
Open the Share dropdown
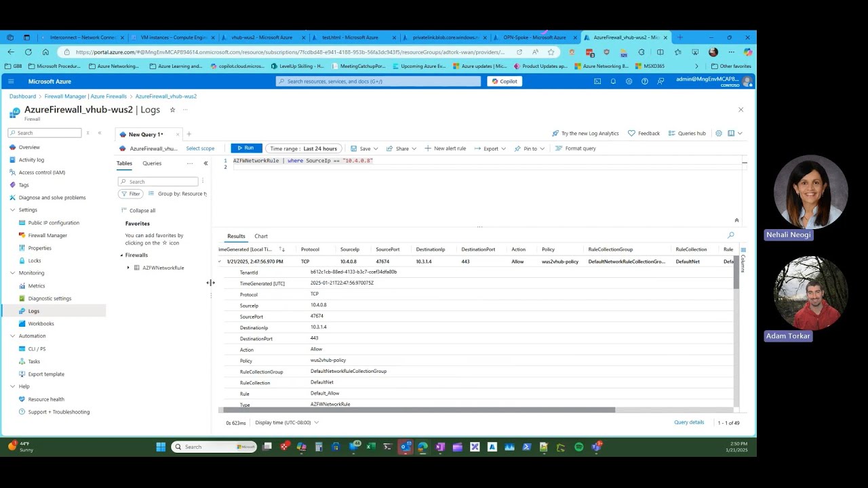(401, 148)
